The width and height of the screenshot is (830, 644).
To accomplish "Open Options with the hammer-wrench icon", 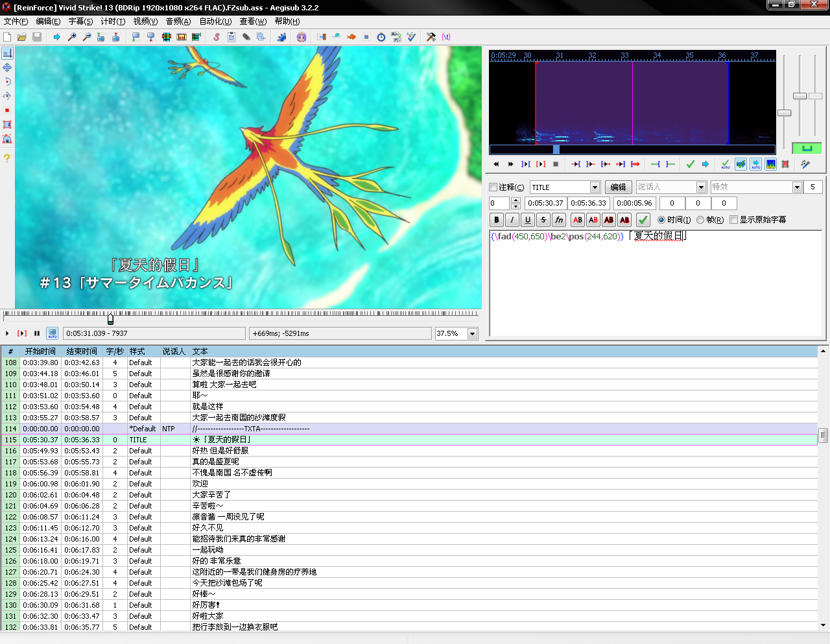I will 431,37.
